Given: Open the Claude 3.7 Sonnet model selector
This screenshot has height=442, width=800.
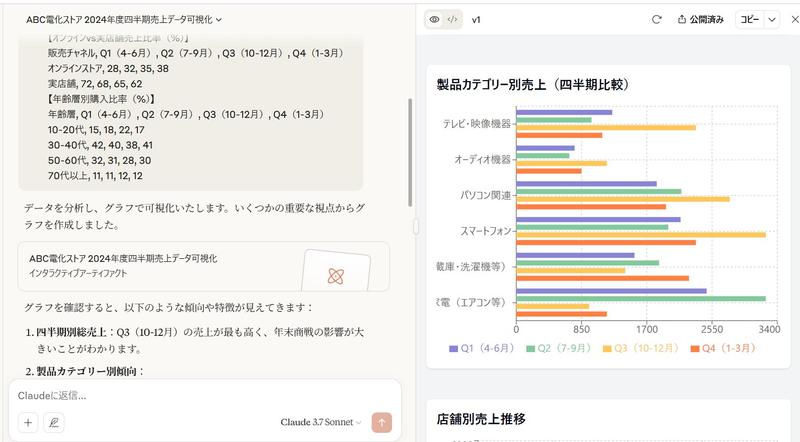Looking at the screenshot, I should pos(320,422).
